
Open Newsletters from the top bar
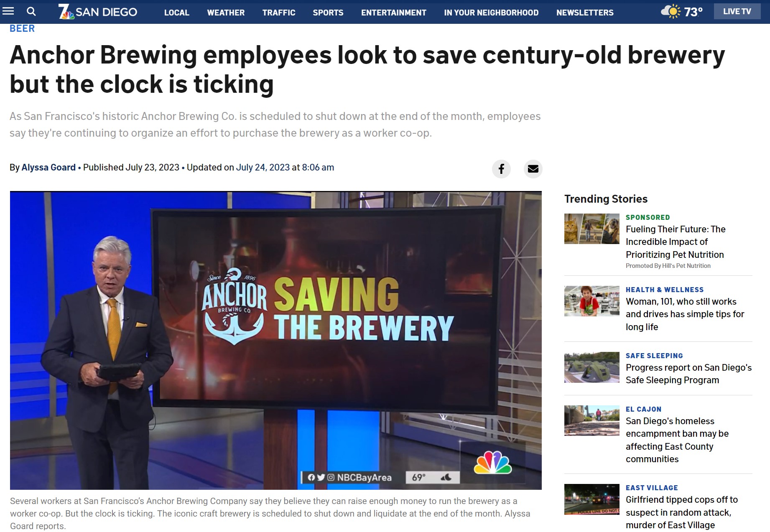(x=585, y=13)
